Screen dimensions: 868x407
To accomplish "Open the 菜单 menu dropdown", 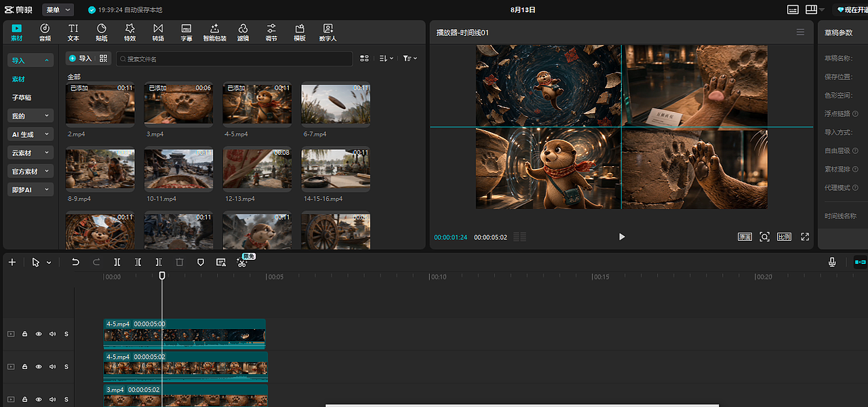I will (x=58, y=9).
